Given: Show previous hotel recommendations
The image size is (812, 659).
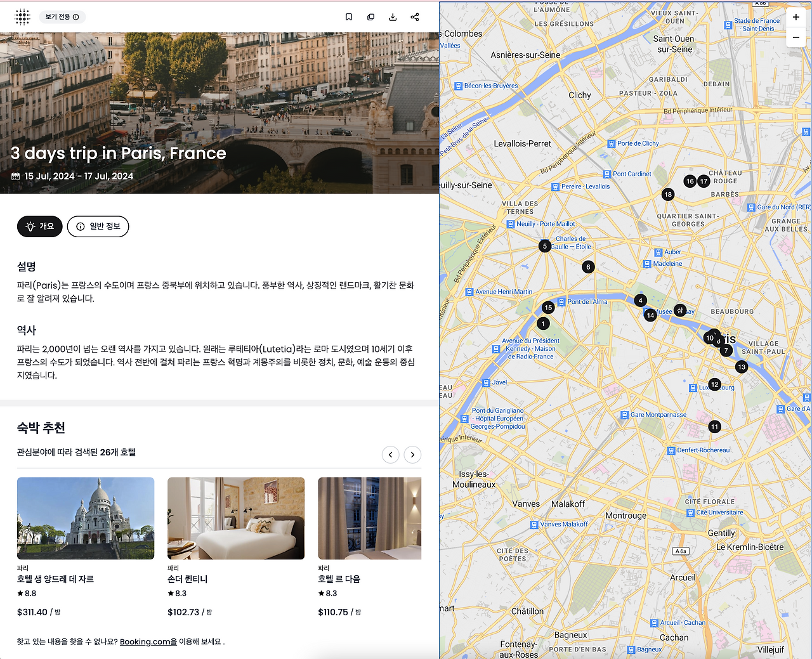Looking at the screenshot, I should point(391,455).
